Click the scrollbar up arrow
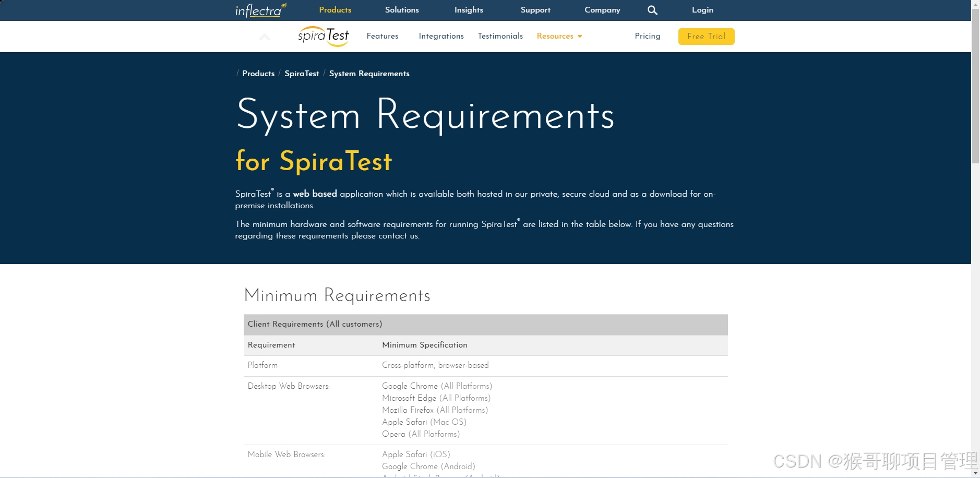This screenshot has height=478, width=980. pyautogui.click(x=975, y=4)
